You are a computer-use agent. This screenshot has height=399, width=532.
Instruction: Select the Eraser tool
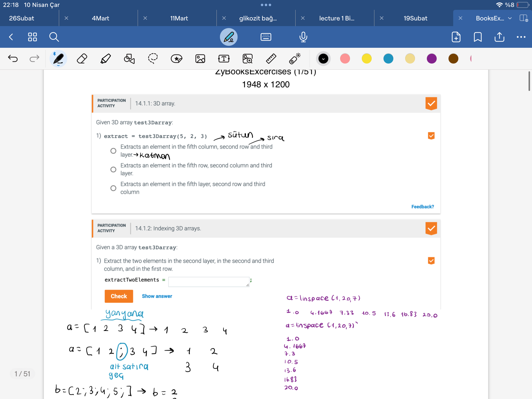(82, 59)
